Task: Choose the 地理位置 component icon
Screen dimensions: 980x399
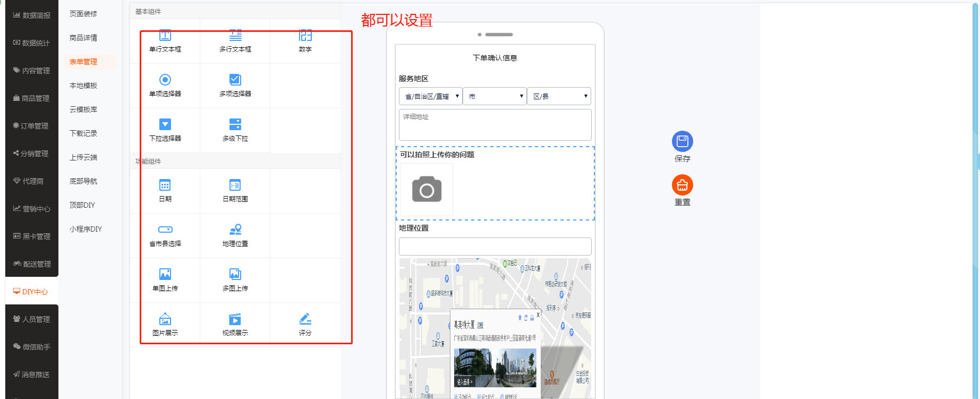Action: pyautogui.click(x=235, y=230)
